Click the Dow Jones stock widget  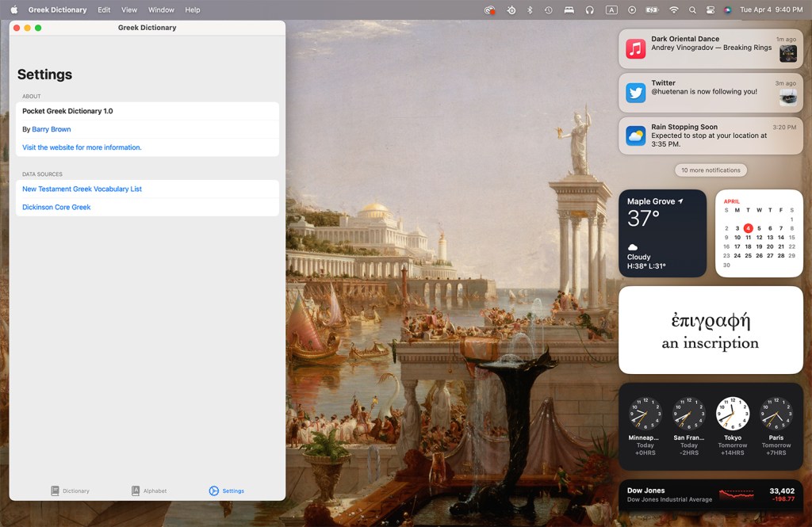click(x=710, y=495)
